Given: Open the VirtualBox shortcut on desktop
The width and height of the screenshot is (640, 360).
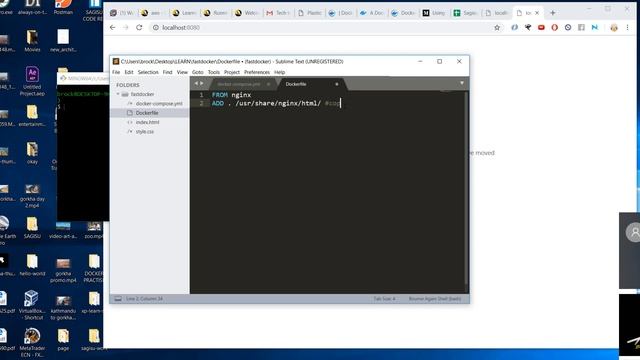Looking at the screenshot, I should [x=32, y=305].
